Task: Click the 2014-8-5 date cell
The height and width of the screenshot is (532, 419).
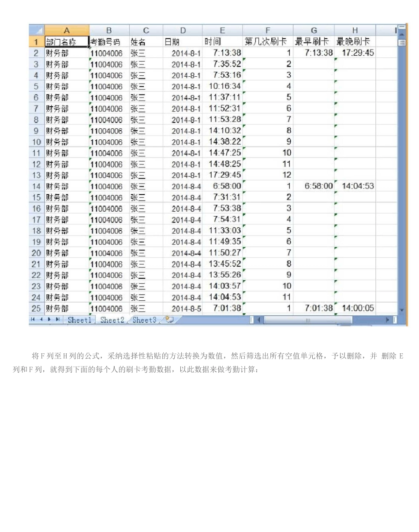Action: point(183,308)
